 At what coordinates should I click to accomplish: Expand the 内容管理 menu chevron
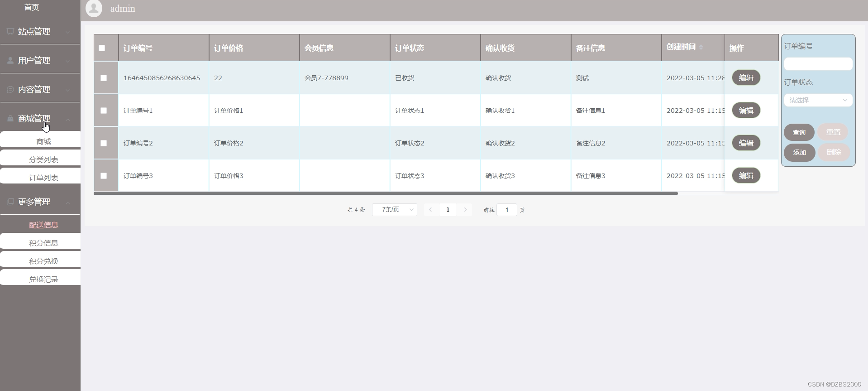coord(68,90)
